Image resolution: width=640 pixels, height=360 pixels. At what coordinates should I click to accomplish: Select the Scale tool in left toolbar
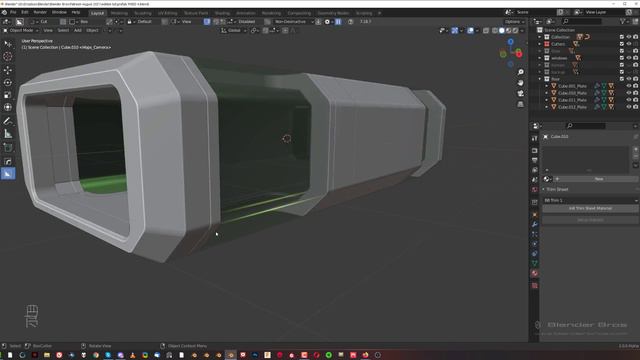(x=8, y=95)
